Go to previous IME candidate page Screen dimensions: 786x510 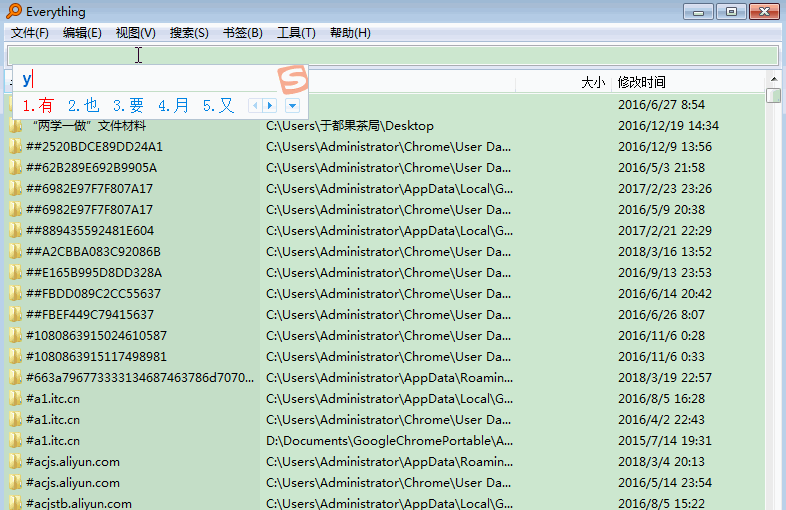pos(255,105)
